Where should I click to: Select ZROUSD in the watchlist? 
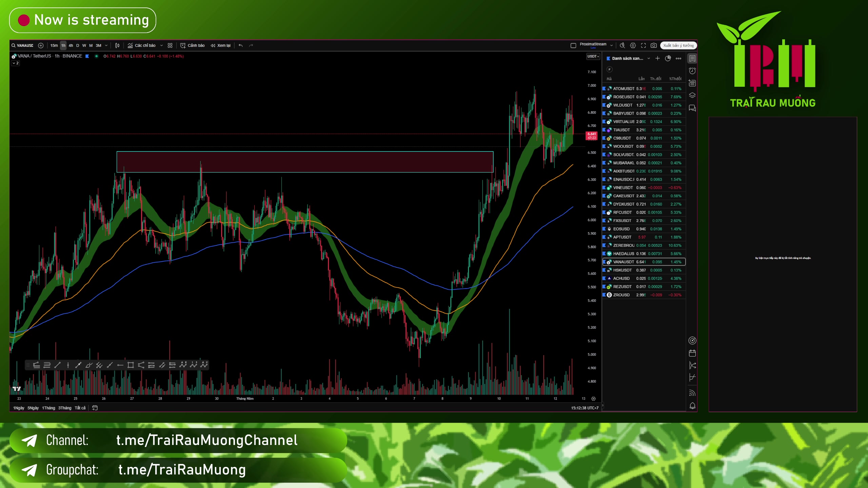[x=644, y=295]
